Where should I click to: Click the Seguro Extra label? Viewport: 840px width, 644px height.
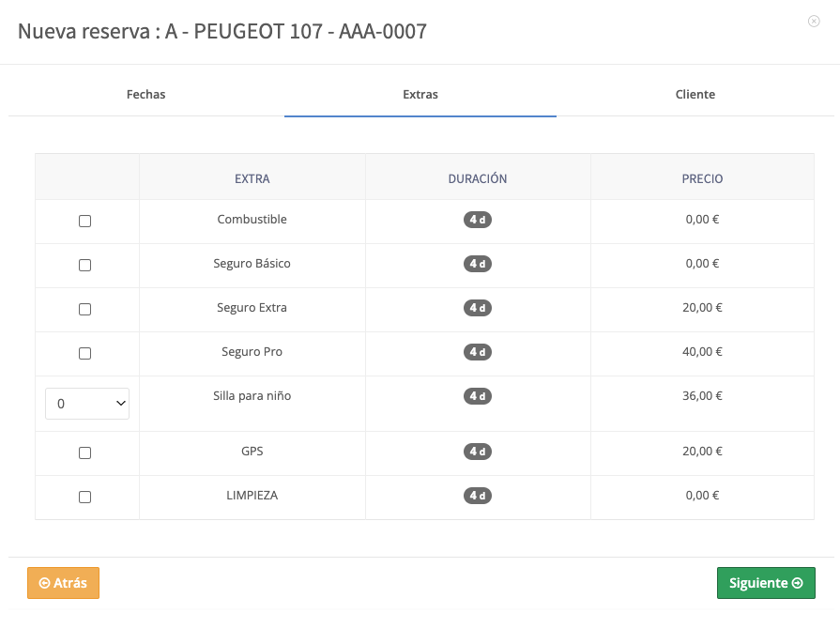click(252, 308)
